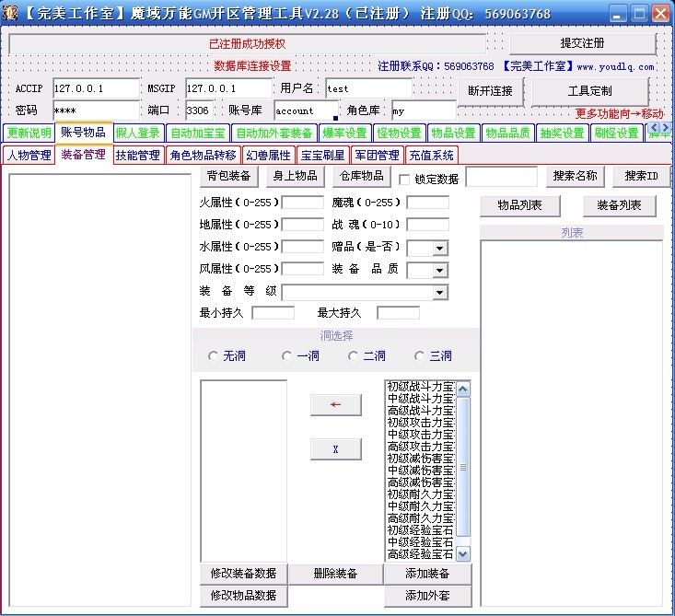Click the app icon in title bar

point(11,13)
